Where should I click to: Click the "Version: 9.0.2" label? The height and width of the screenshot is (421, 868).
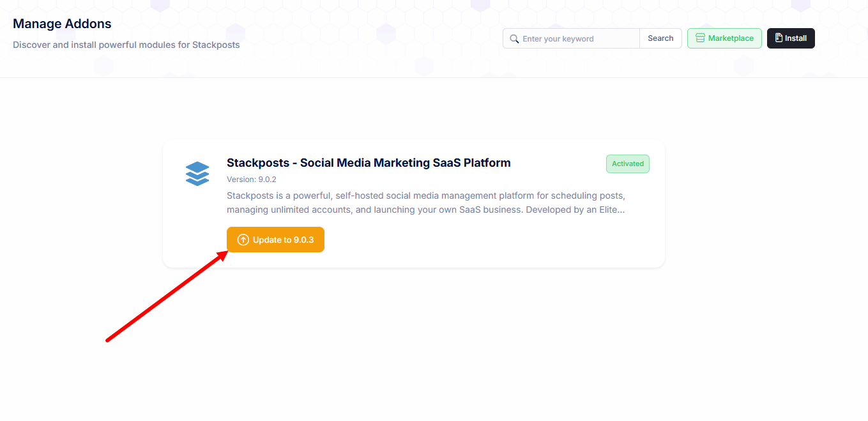pyautogui.click(x=252, y=180)
